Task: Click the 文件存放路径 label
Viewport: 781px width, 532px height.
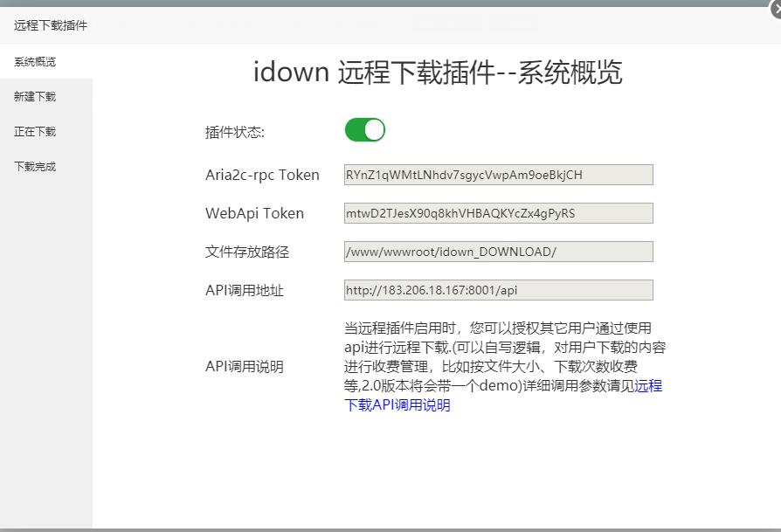Action: click(x=247, y=252)
